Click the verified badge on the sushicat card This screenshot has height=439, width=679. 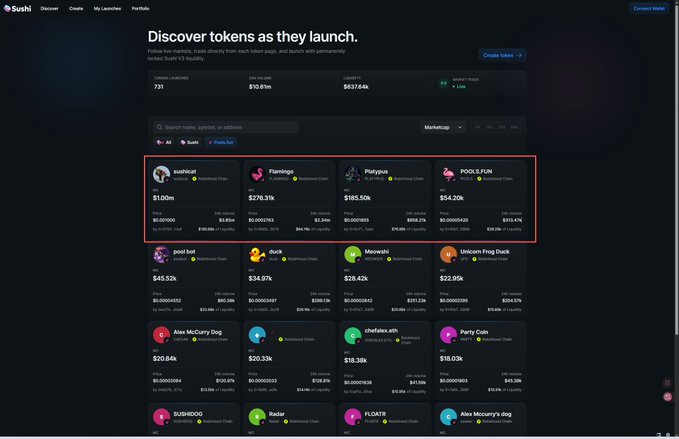[194, 179]
